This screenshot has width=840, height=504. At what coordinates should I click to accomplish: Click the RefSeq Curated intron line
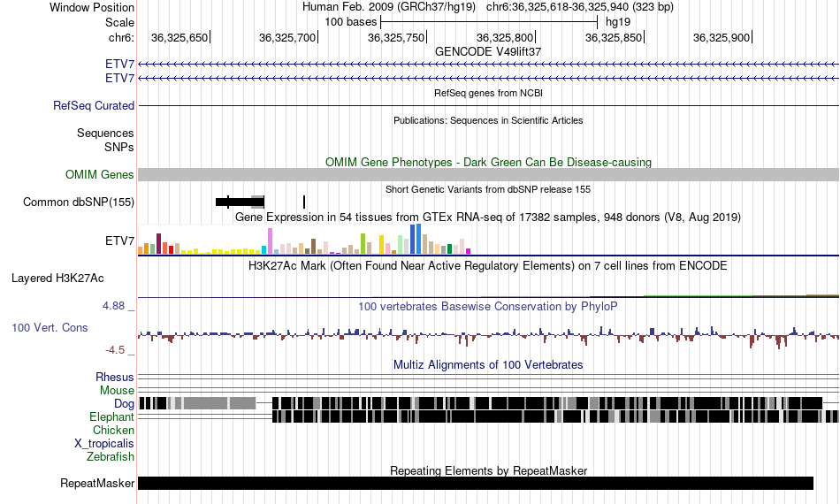pos(488,105)
